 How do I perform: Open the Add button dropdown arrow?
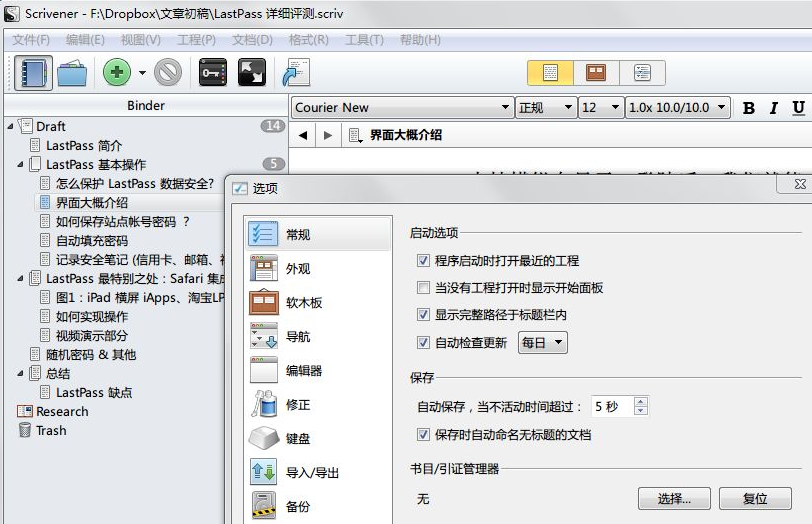[142, 73]
